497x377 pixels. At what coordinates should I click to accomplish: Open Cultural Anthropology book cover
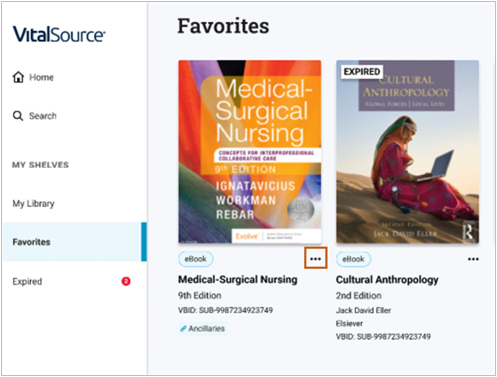[x=407, y=152]
